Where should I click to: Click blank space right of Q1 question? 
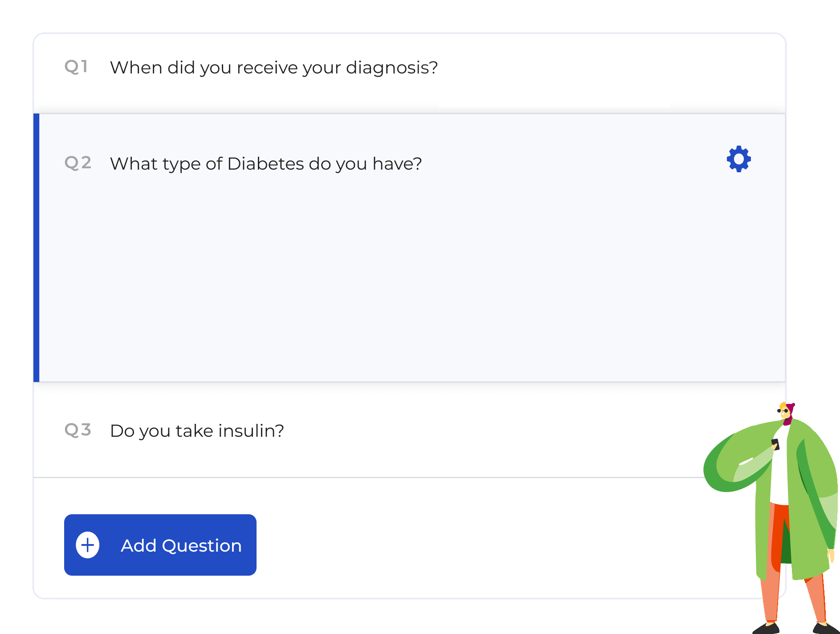[610, 68]
